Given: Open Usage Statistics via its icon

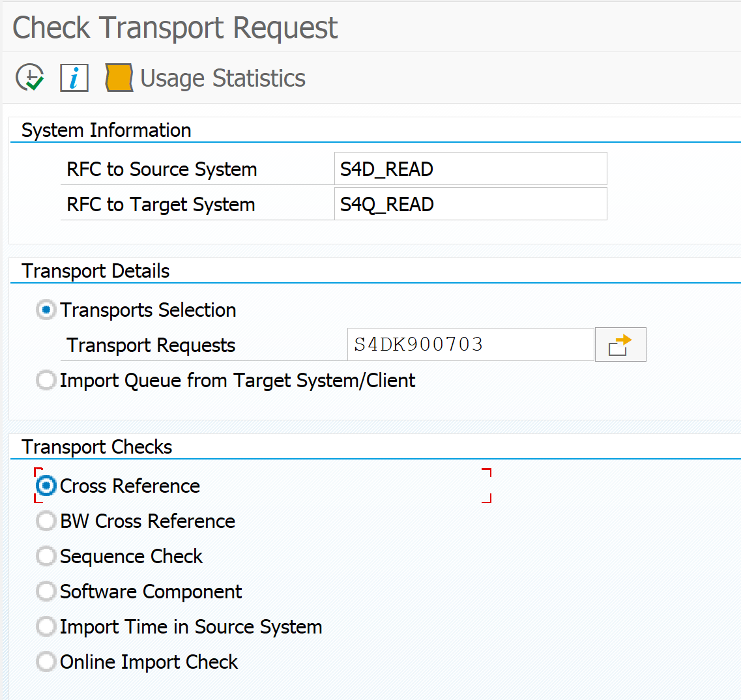Looking at the screenshot, I should 118,77.
